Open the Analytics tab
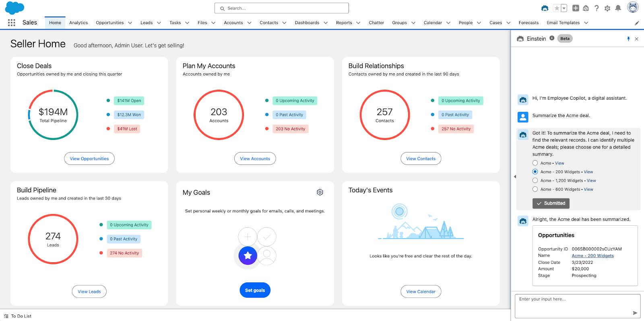This screenshot has height=321, width=644. click(x=78, y=23)
